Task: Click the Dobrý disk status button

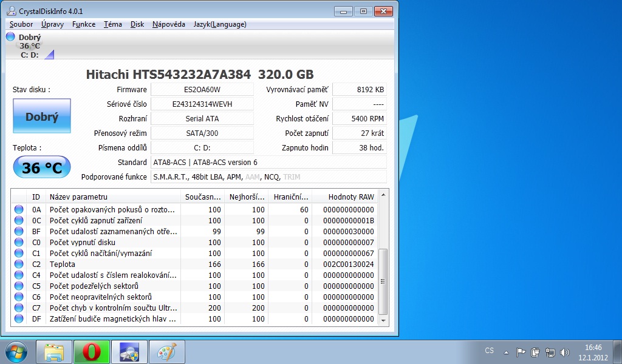Action: [42, 116]
